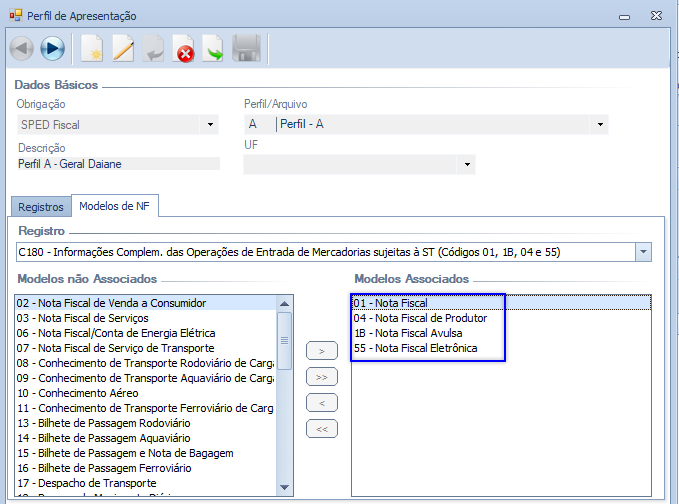
Task: Click the undo changes icon
Action: point(153,48)
